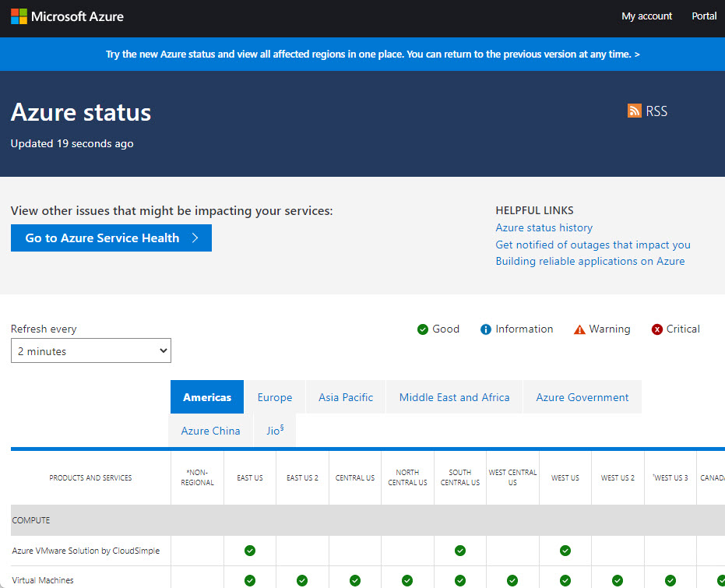This screenshot has width=725, height=588.
Task: Click the Products and Services column header
Action: point(90,478)
